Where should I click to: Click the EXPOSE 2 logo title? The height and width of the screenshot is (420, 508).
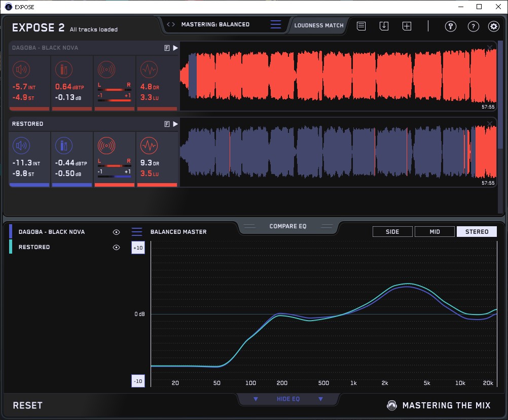pyautogui.click(x=38, y=27)
